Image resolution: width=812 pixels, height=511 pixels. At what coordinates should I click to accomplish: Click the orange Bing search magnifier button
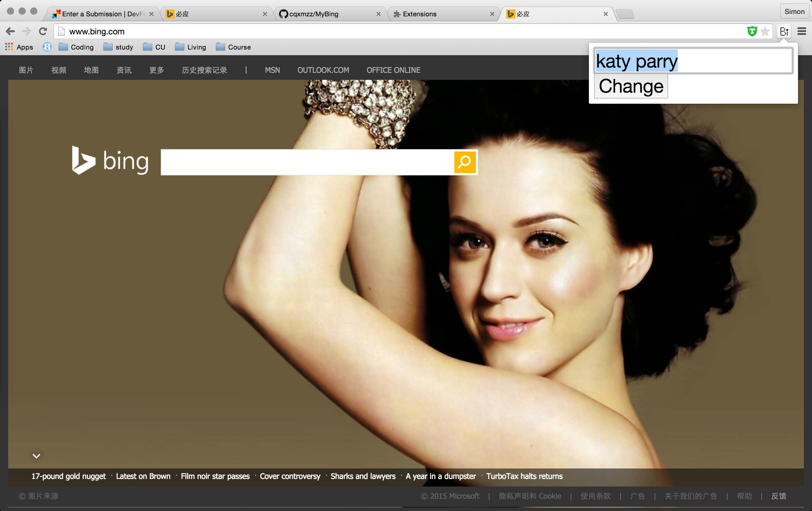(465, 162)
